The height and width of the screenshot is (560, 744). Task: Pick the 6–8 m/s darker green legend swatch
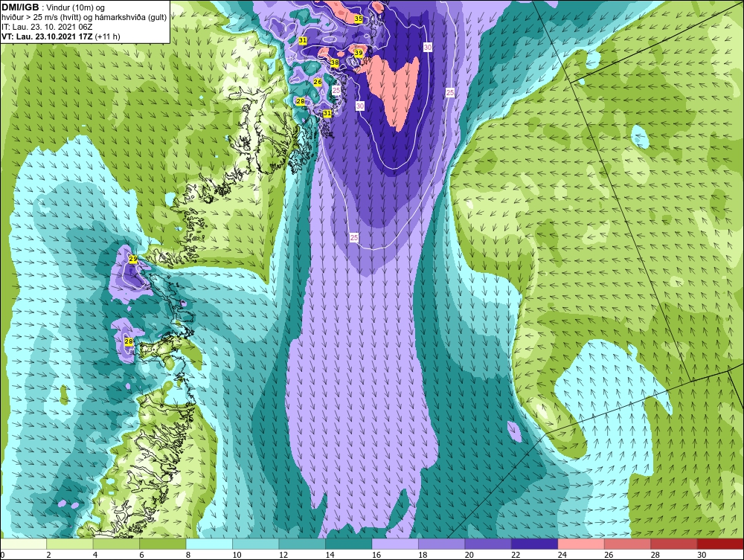pyautogui.click(x=163, y=544)
